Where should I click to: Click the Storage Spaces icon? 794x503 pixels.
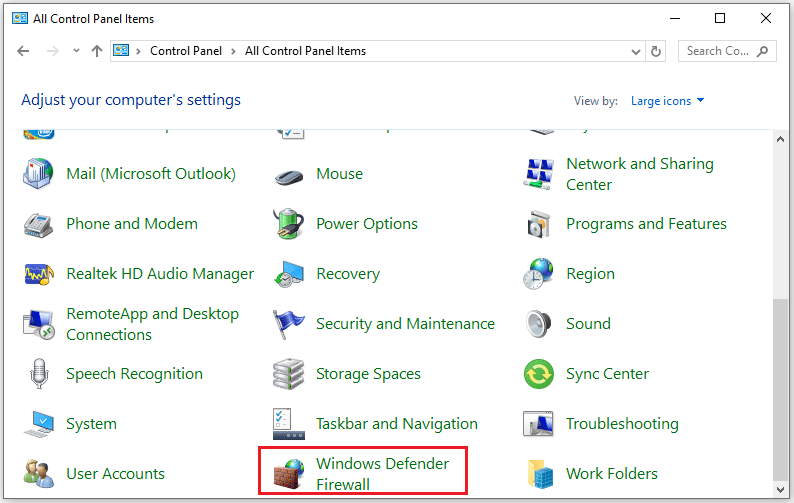click(x=288, y=374)
